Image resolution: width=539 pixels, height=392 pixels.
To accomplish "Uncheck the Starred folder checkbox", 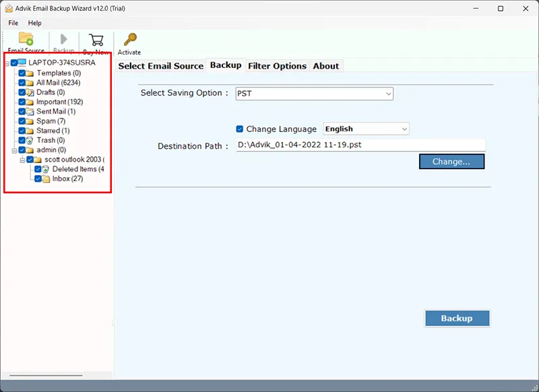I will point(22,131).
